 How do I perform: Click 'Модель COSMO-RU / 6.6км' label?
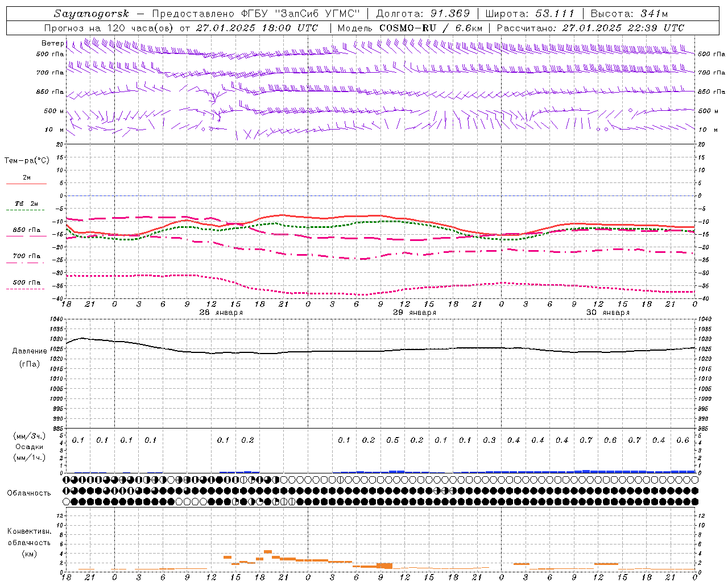coord(409,28)
